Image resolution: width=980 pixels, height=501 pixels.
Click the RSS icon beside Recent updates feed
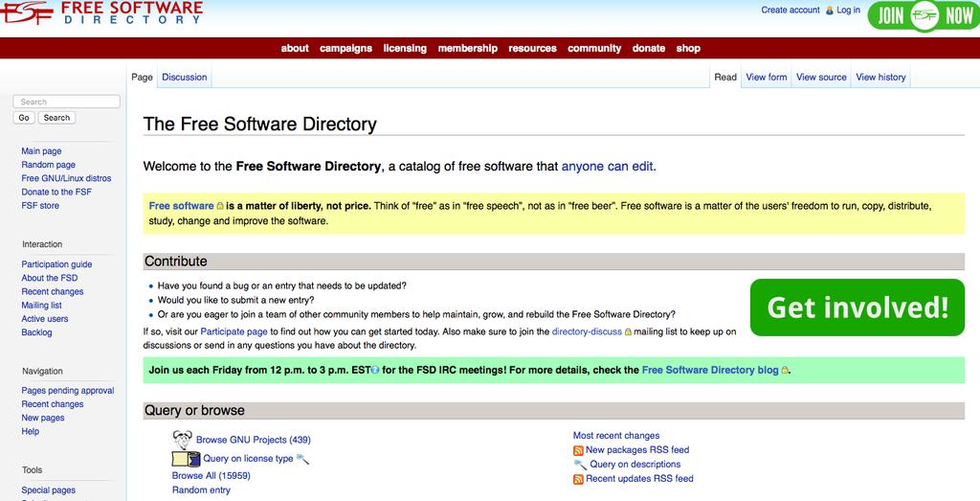pos(578,479)
